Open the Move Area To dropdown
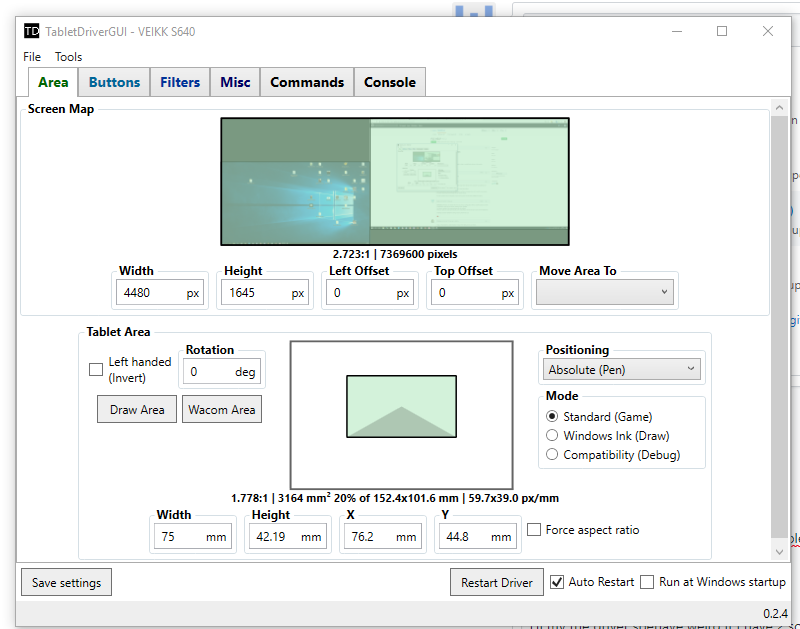Viewport: 800px width, 629px height. click(605, 291)
